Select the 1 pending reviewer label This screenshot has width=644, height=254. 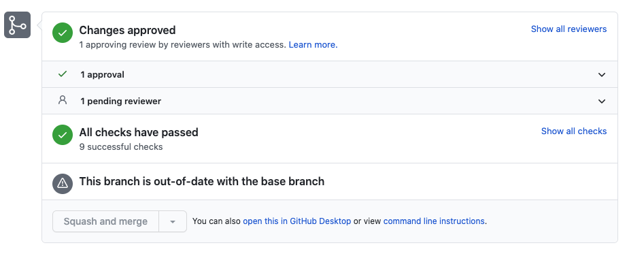point(121,101)
